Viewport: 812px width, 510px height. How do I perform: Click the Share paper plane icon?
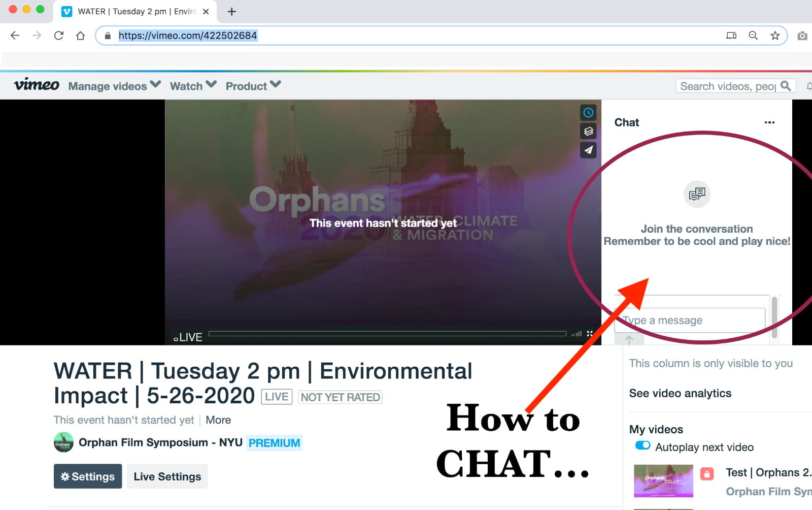tap(588, 150)
